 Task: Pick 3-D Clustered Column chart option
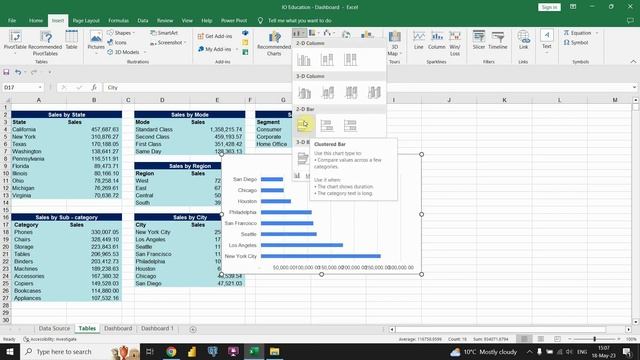click(x=304, y=93)
